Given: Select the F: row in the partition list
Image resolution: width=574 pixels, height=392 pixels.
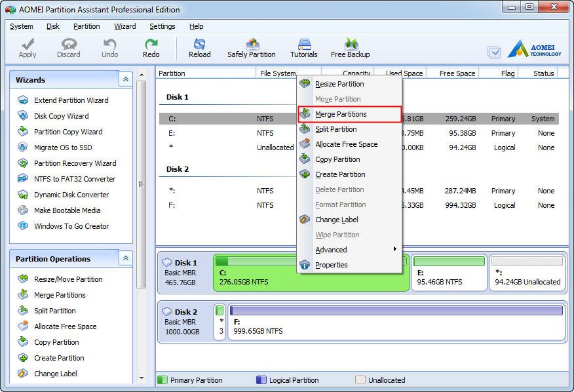Looking at the screenshot, I should [x=359, y=205].
